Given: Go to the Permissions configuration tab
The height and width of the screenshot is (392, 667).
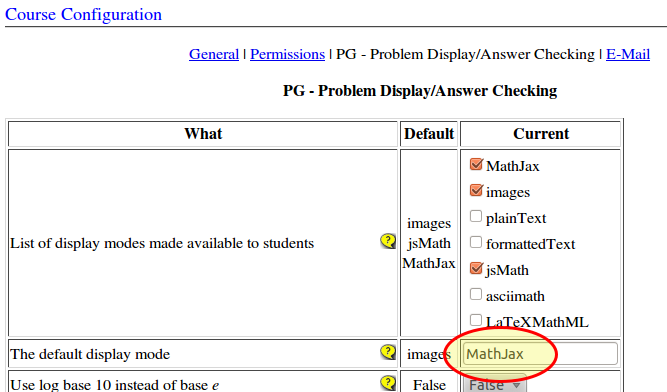Looking at the screenshot, I should click(287, 54).
